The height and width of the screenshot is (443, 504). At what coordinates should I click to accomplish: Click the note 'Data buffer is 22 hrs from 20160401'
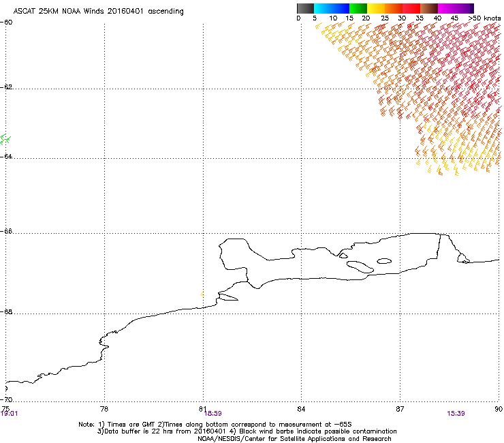(x=165, y=431)
